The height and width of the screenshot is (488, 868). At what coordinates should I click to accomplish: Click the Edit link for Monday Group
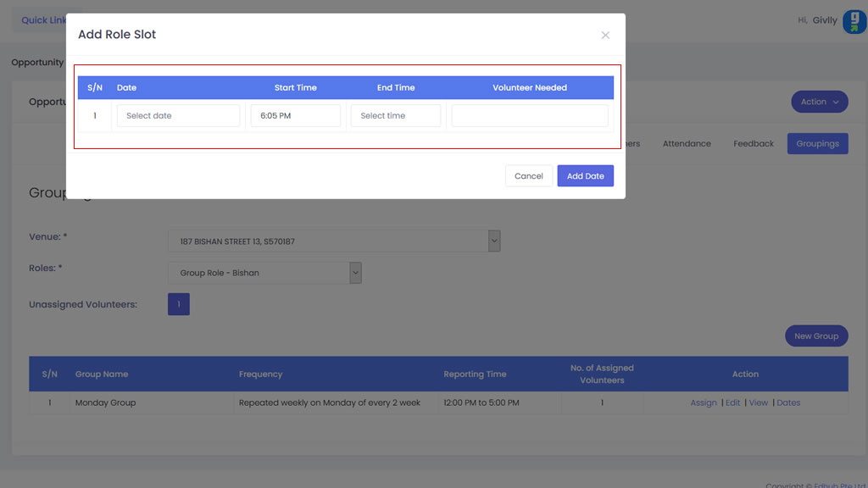[732, 403]
